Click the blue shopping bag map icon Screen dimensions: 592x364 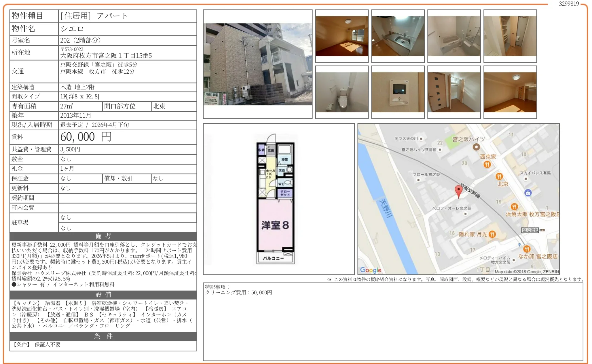pyautogui.click(x=528, y=193)
